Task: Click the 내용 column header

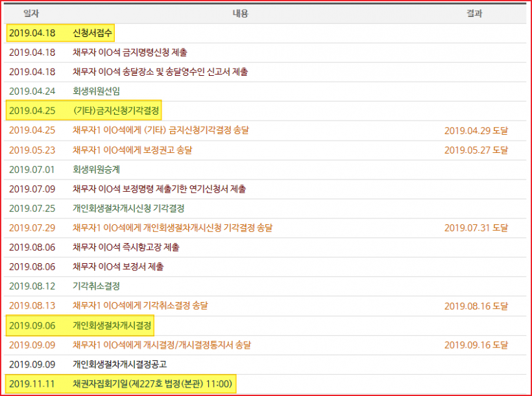Action: point(240,14)
